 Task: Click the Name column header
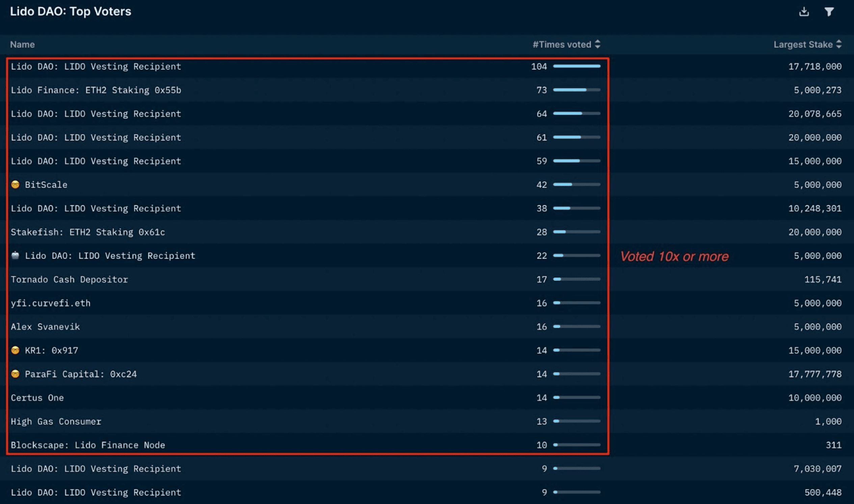(x=22, y=45)
